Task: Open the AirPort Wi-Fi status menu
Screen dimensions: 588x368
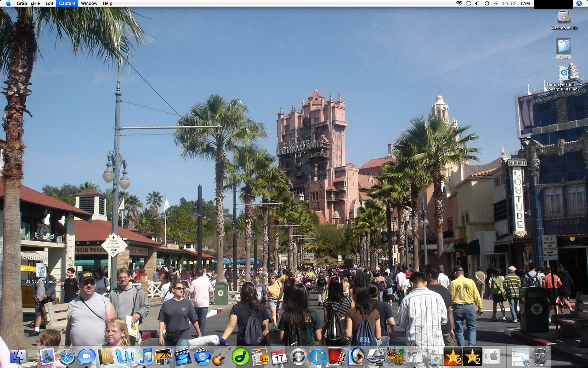Action: click(x=459, y=3)
